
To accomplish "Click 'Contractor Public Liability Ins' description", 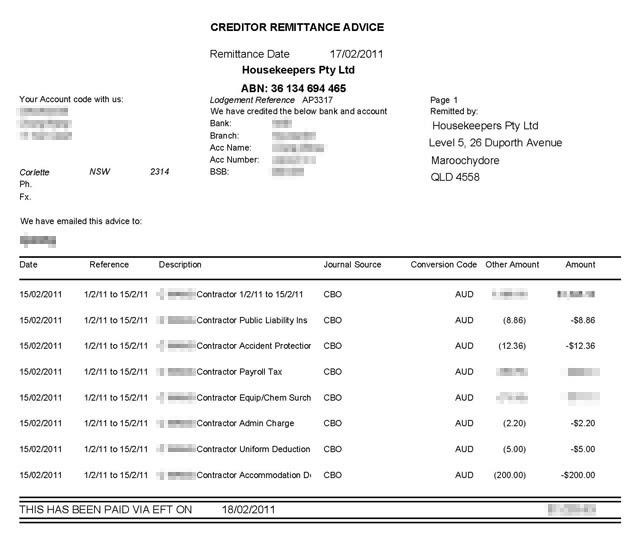I will (x=252, y=320).
